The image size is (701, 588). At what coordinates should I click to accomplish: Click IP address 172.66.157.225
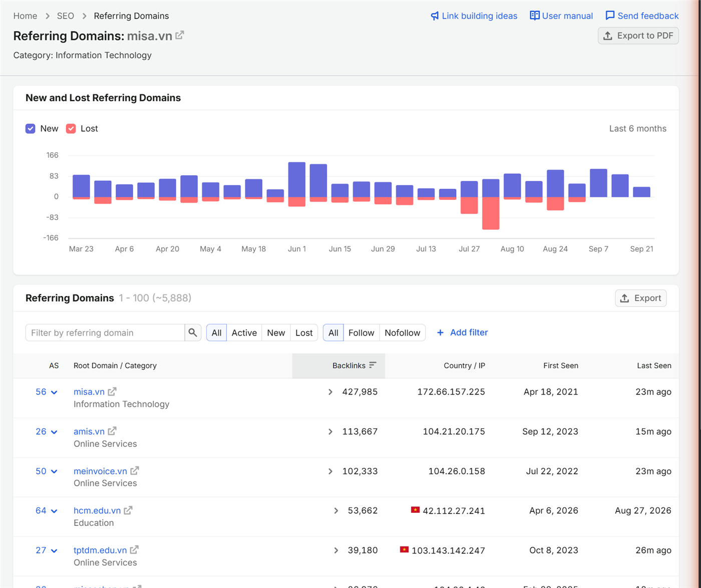[x=451, y=392]
